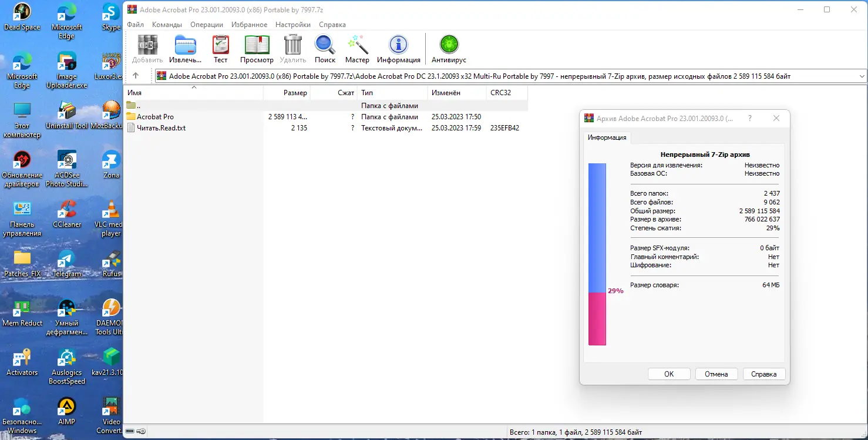Select the Image Uploader.exe desktop icon
Viewport: 868px width, 440px height.
pyautogui.click(x=66, y=70)
